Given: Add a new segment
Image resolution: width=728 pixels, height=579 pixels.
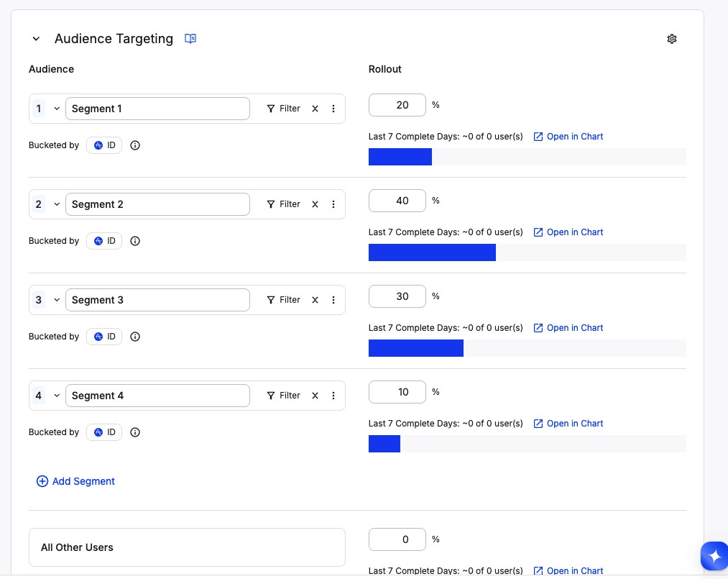Looking at the screenshot, I should pos(75,481).
